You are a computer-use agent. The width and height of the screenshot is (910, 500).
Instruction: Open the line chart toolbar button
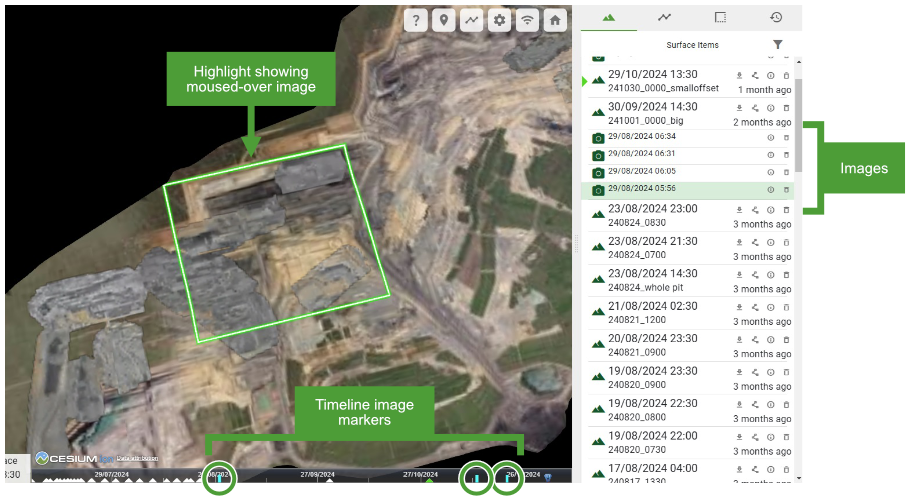pyautogui.click(x=471, y=20)
